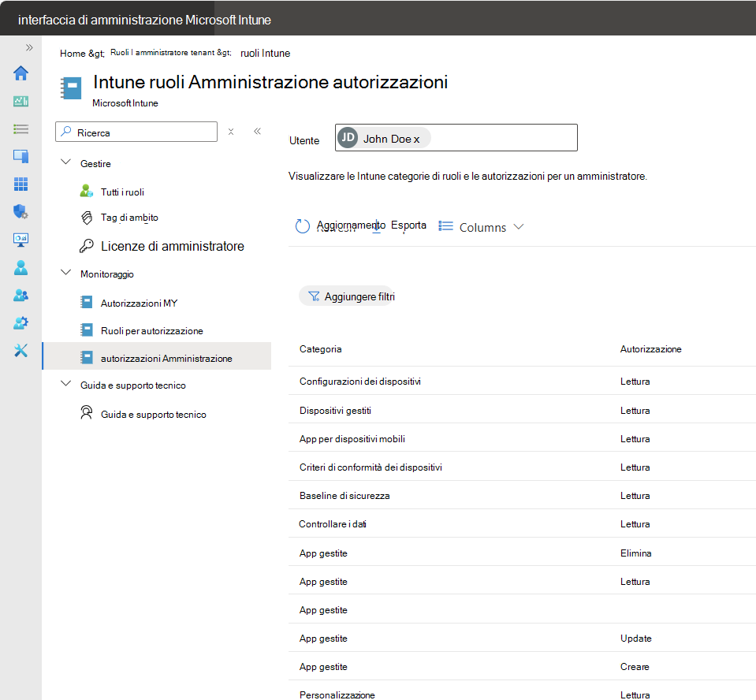The height and width of the screenshot is (700, 756).
Task: Open Licenze di amministratore
Action: pyautogui.click(x=172, y=247)
